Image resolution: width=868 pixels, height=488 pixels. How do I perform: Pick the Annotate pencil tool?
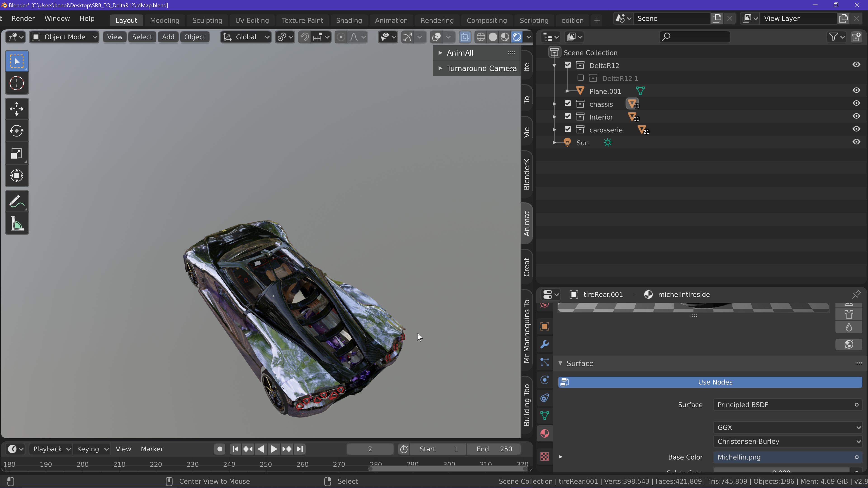coord(17,201)
